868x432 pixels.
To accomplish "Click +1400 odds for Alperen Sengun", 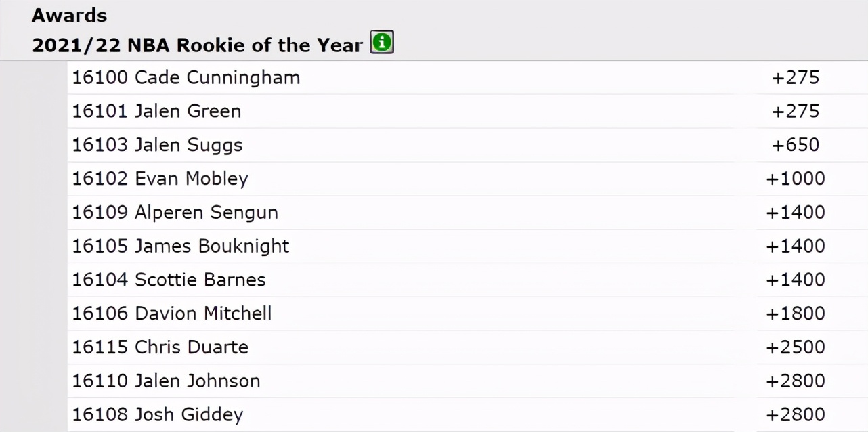I will pos(796,213).
